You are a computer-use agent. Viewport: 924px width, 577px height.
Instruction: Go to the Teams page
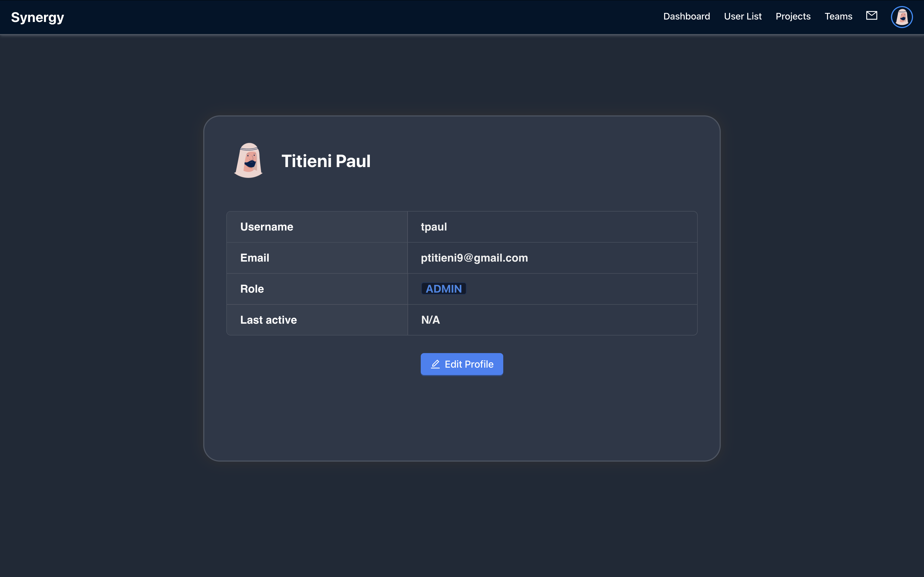pyautogui.click(x=838, y=16)
